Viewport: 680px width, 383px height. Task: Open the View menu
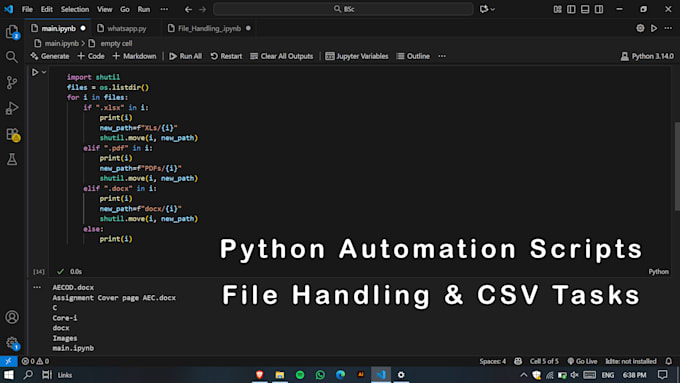tap(105, 9)
